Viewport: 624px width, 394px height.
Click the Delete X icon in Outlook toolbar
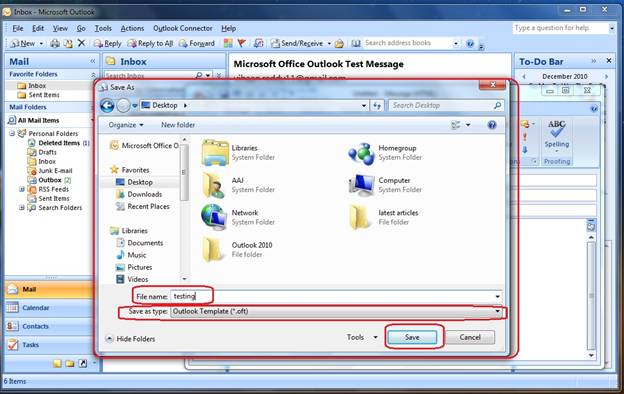click(x=81, y=43)
